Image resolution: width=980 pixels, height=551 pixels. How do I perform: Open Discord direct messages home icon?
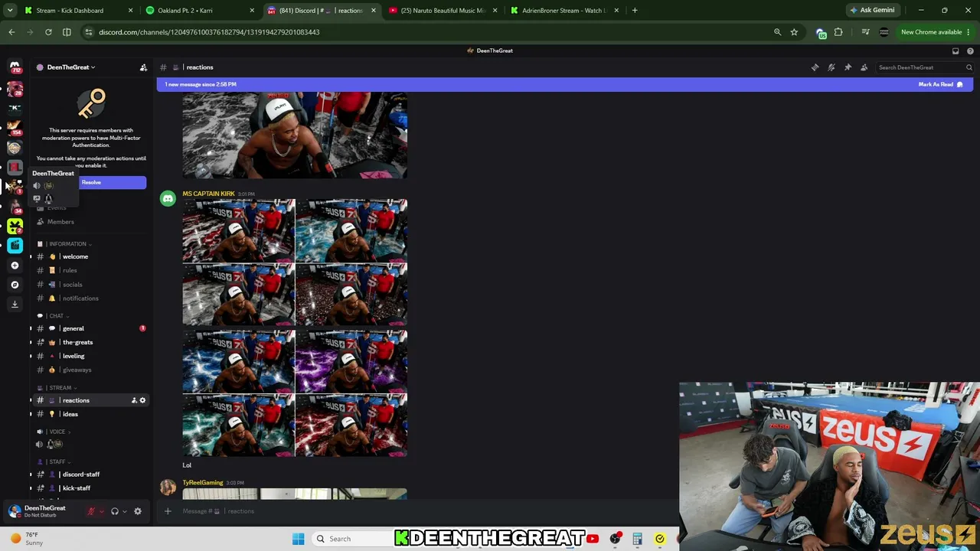(x=15, y=67)
